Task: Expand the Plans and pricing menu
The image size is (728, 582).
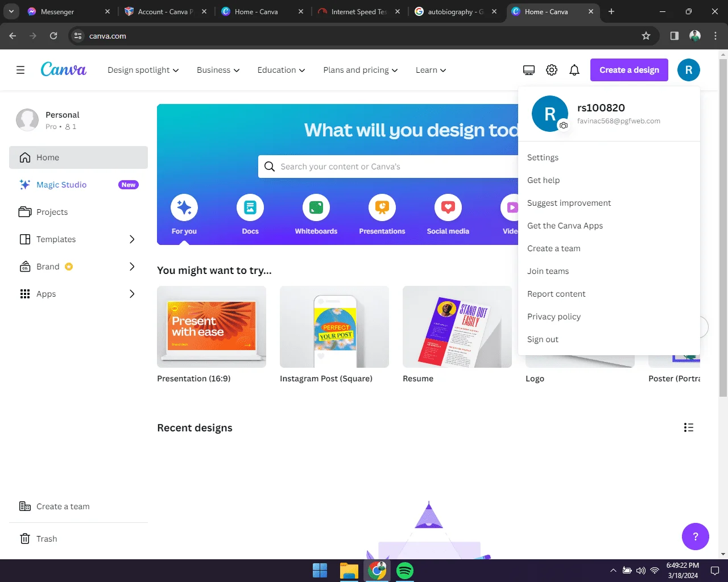Action: tap(361, 70)
